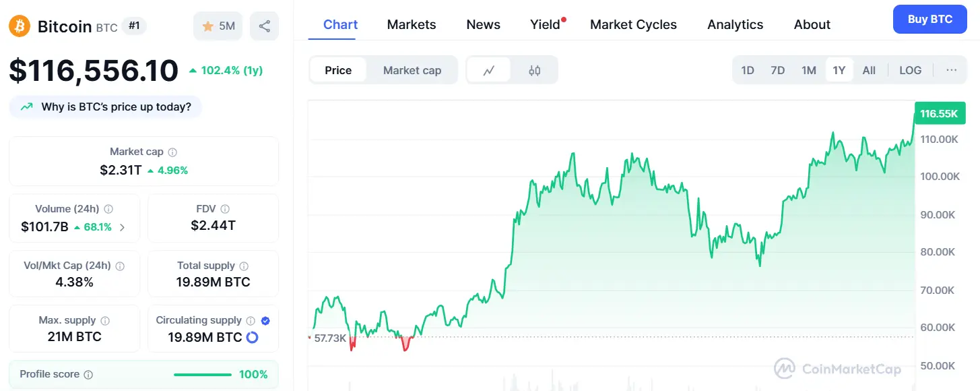The width and height of the screenshot is (980, 391).
Task: Click the share icon next to Bitcoin
Action: (x=264, y=26)
